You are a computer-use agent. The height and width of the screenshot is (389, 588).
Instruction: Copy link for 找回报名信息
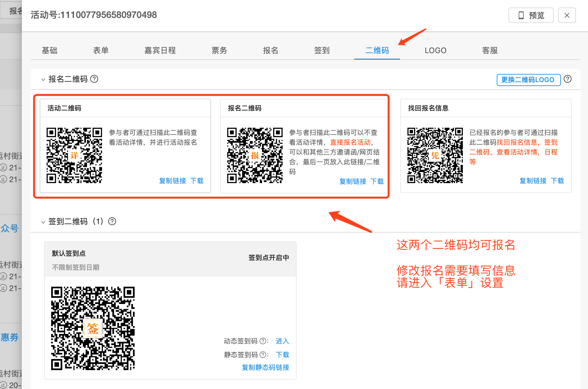tap(533, 181)
